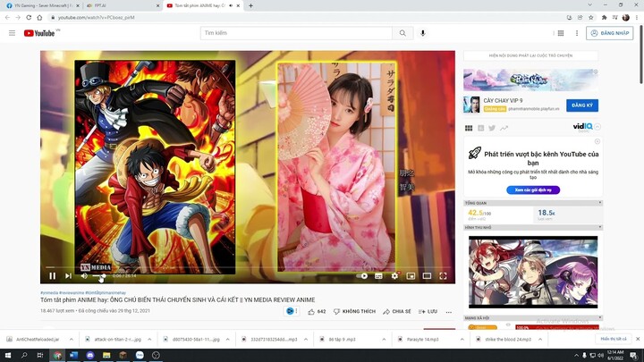Image resolution: width=644 pixels, height=362 pixels.
Task: Enable theater mode view
Action: pos(427,276)
